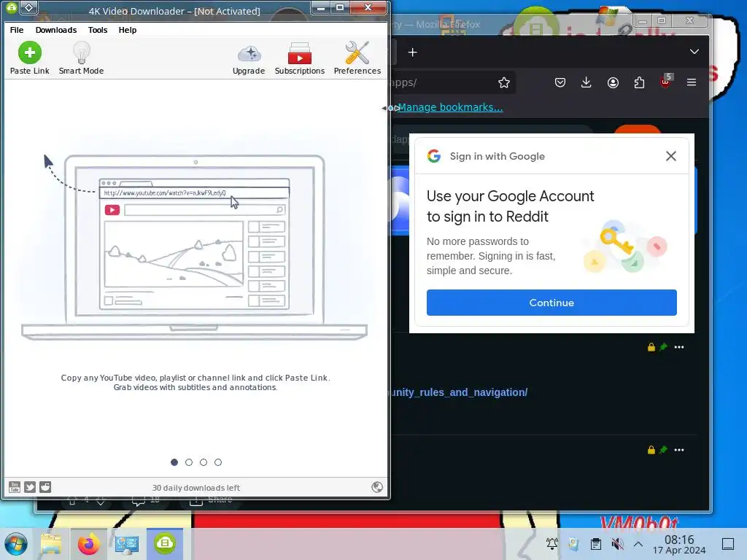Image resolution: width=747 pixels, height=560 pixels.
Task: Open the Help menu
Action: tap(127, 30)
